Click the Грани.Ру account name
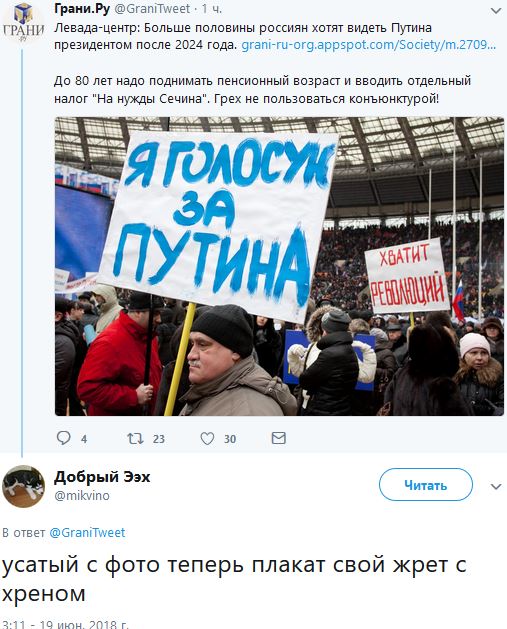 pos(82,8)
